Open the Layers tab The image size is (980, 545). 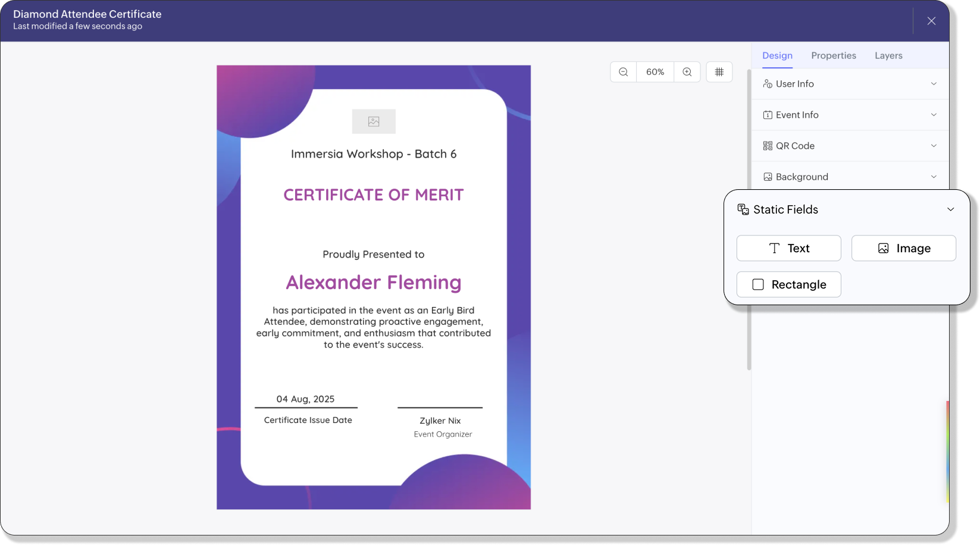(x=888, y=55)
